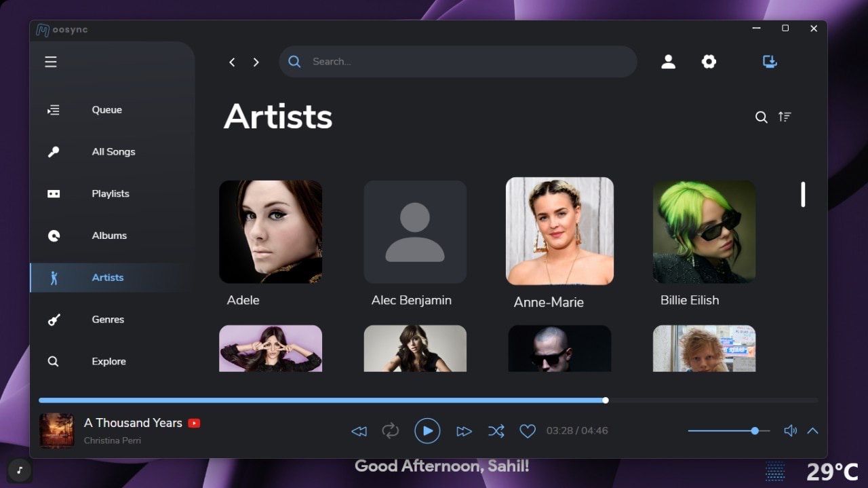Open the Anne-Marie artist photo
This screenshot has width=868, height=488.
point(559,231)
